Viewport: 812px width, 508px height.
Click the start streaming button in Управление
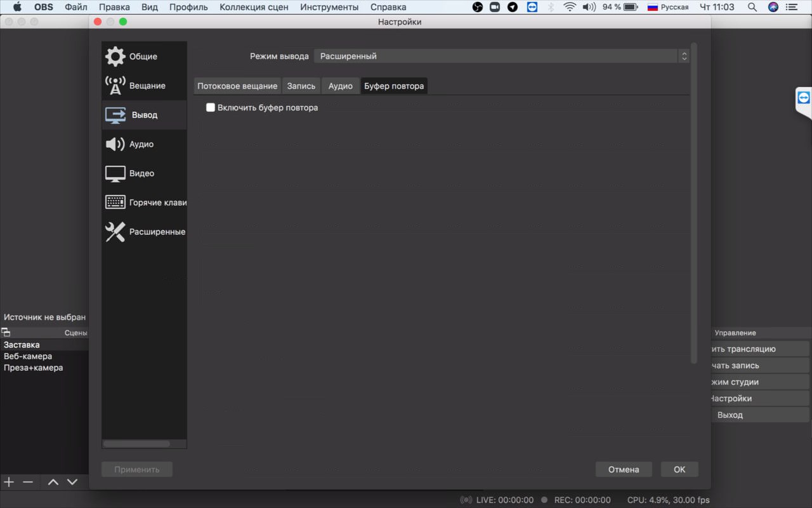click(x=760, y=349)
